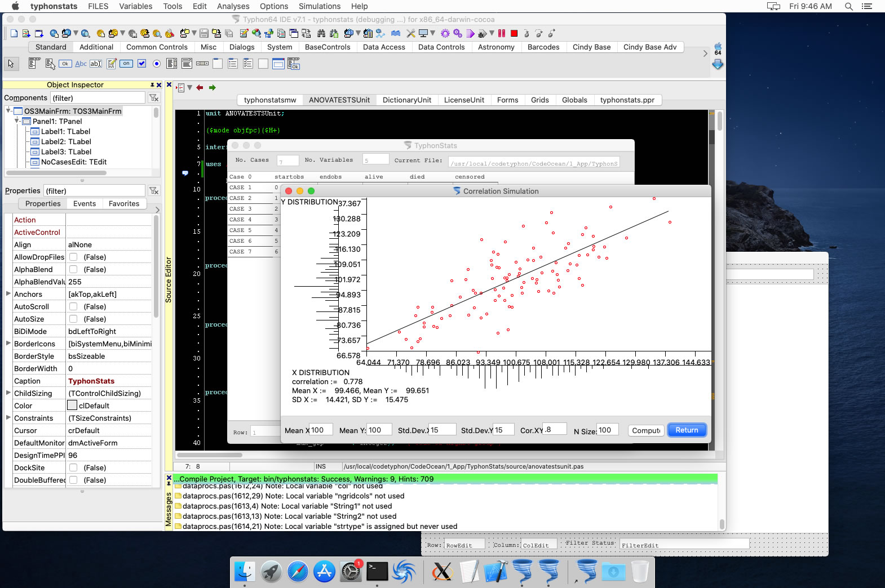Open the editor history dropdown arrow
The width and height of the screenshot is (885, 588).
tap(190, 87)
